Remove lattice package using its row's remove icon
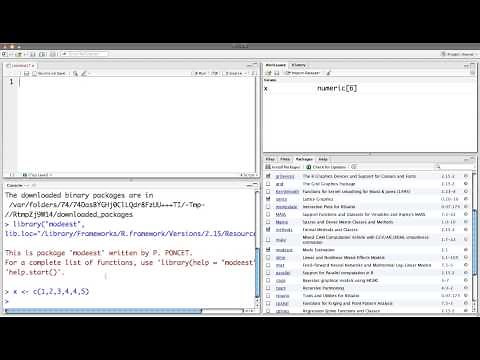480x360 pixels. [x=466, y=199]
